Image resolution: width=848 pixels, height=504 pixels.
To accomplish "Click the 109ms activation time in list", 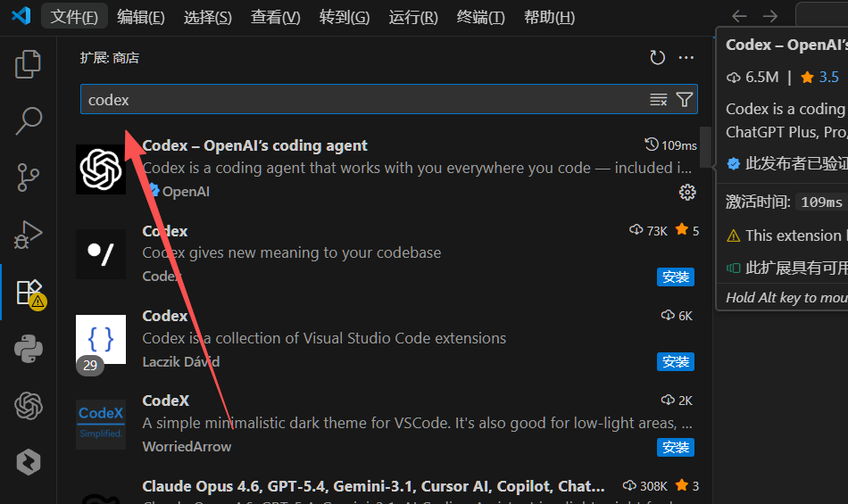I will point(670,145).
